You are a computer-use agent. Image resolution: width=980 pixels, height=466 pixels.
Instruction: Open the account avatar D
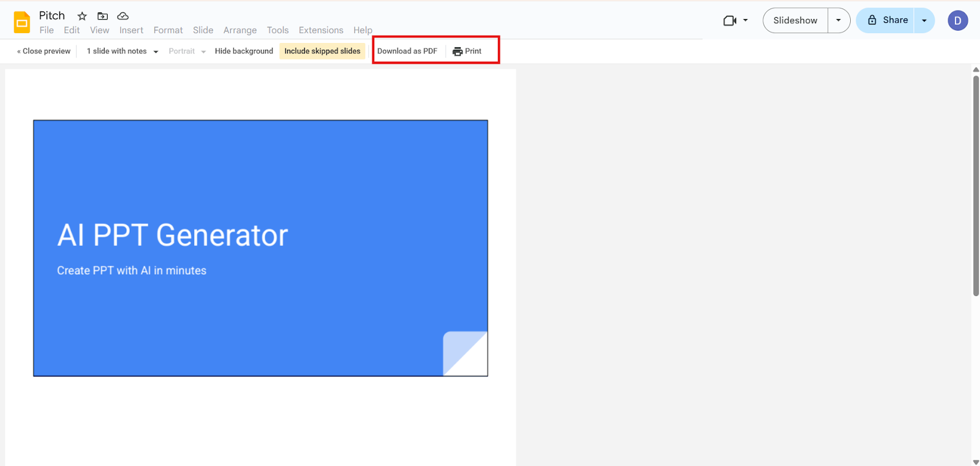tap(958, 20)
